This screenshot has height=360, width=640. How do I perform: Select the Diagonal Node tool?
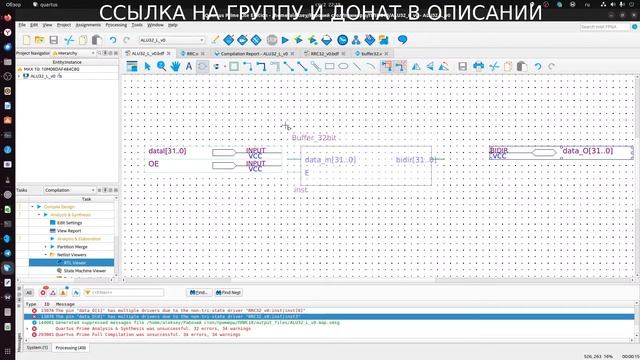pyautogui.click(x=289, y=67)
